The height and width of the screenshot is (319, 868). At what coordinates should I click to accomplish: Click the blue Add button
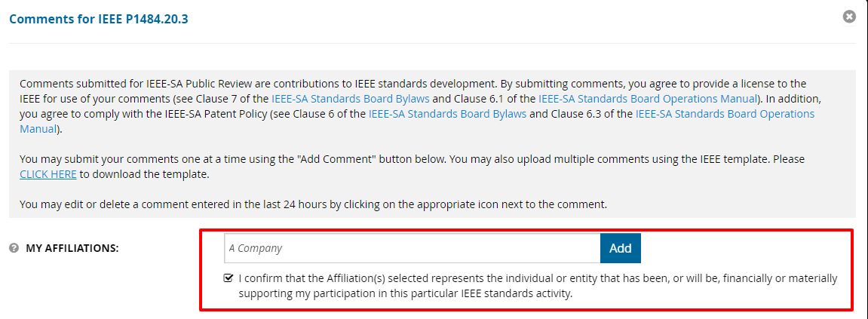[x=621, y=248]
